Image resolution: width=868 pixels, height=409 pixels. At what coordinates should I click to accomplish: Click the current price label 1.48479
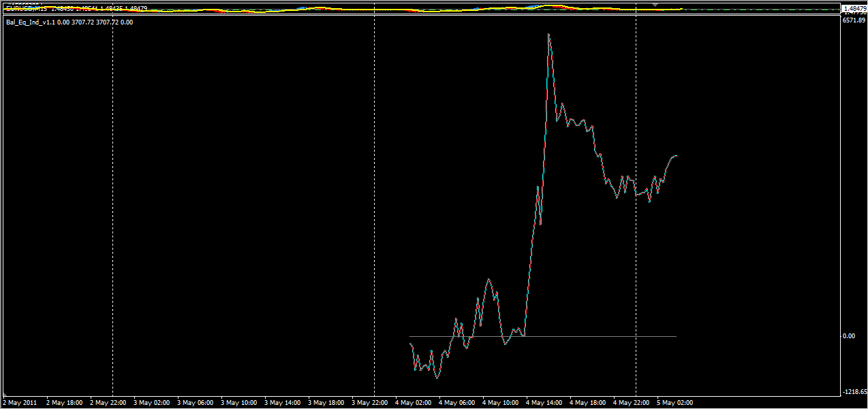(853, 9)
